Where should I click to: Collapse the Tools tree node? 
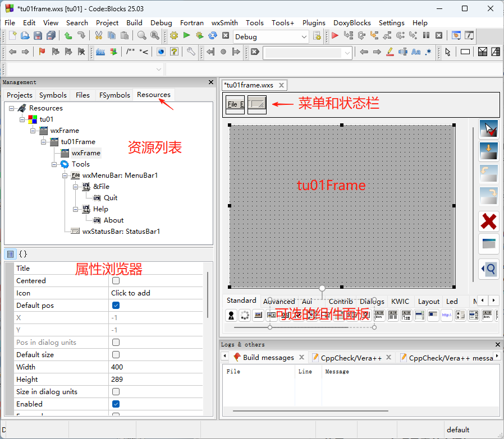[x=54, y=164]
